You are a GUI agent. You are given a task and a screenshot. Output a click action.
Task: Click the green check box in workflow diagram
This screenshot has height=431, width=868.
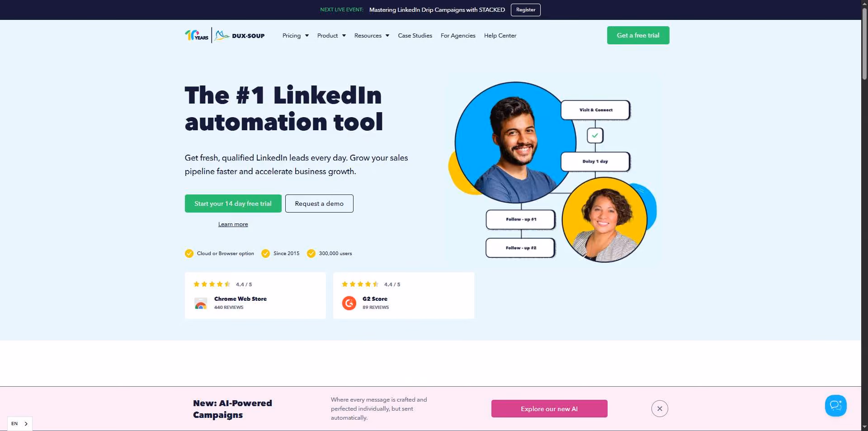point(595,135)
